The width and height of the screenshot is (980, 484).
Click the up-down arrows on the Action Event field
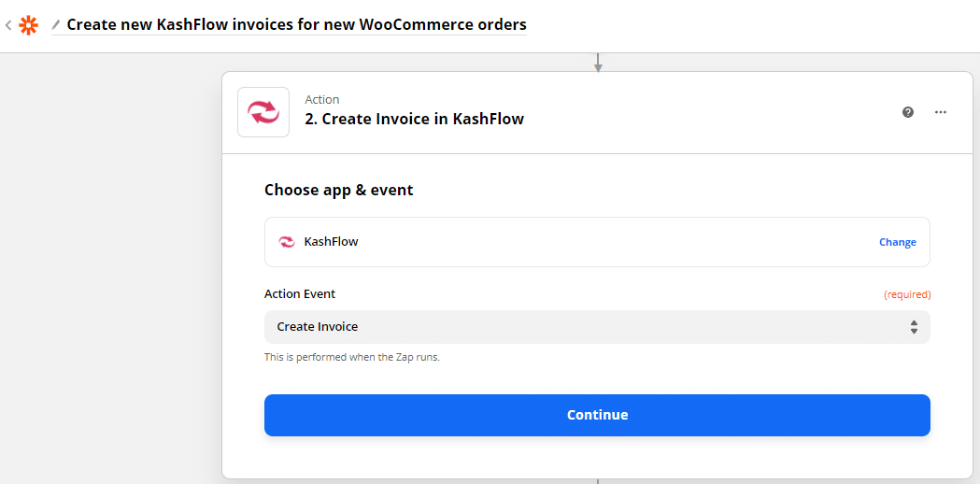click(x=914, y=327)
